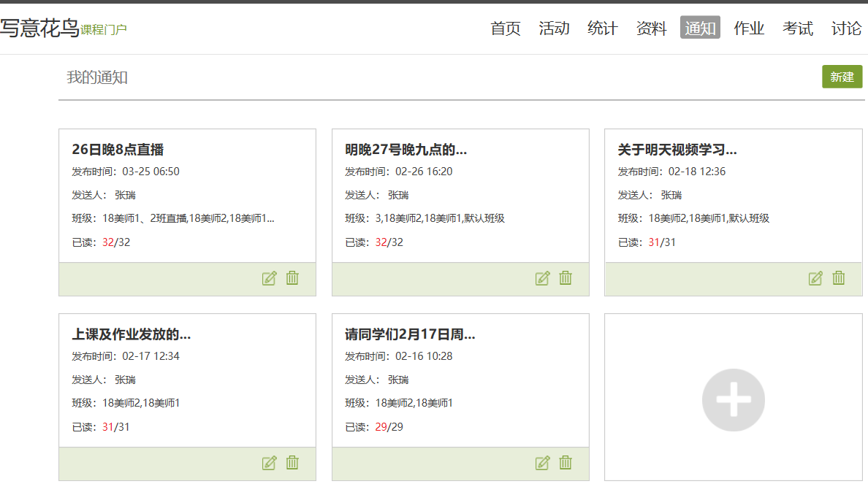This screenshot has width=868, height=484.
Task: Edit the 关于明天视频学习 notice
Action: (x=815, y=278)
